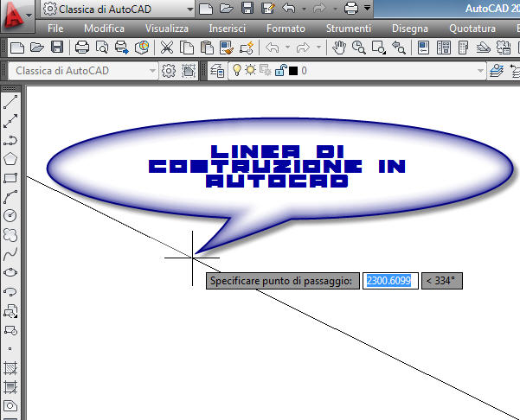Image resolution: width=520 pixels, height=420 pixels.
Task: Click layer 0 black color swatch
Action: [293, 71]
